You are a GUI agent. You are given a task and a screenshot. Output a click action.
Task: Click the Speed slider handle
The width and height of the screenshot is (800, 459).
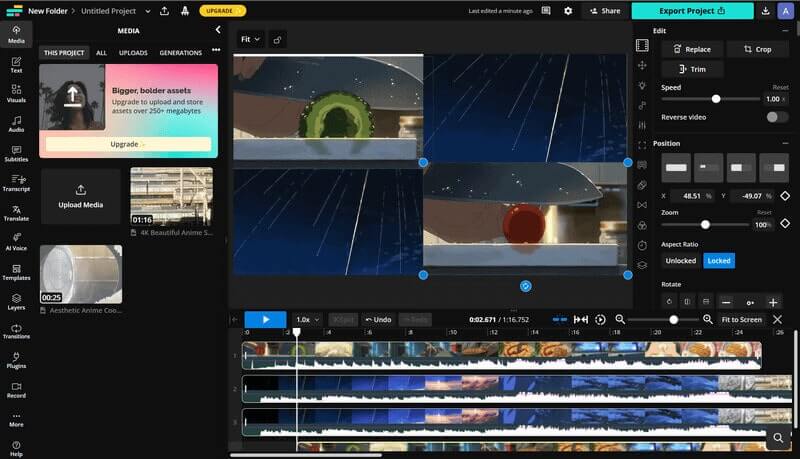pos(716,99)
